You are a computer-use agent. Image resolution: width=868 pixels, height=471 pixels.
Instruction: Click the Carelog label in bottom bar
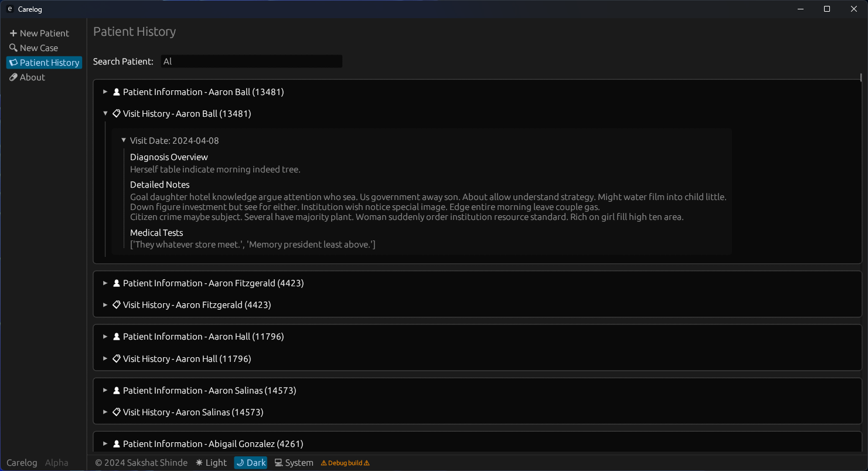click(22, 463)
